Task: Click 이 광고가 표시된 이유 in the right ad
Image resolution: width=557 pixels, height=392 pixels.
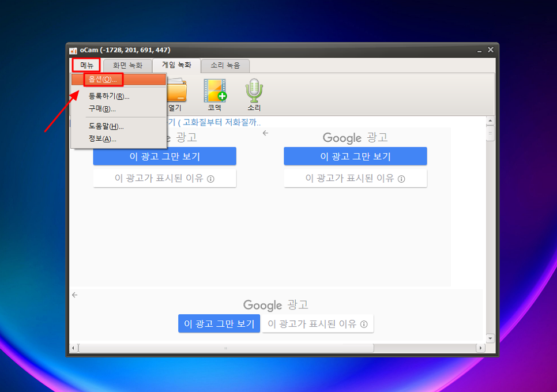Action: point(355,178)
